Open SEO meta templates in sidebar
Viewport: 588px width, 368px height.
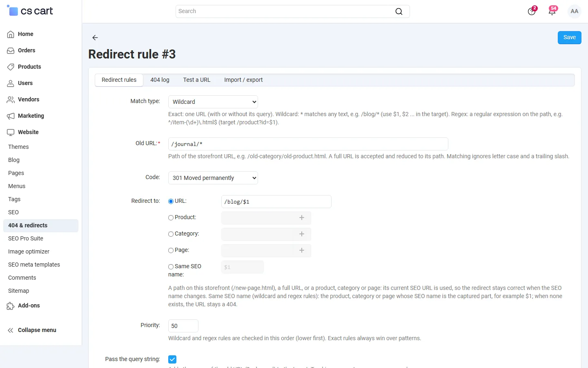coord(41,265)
